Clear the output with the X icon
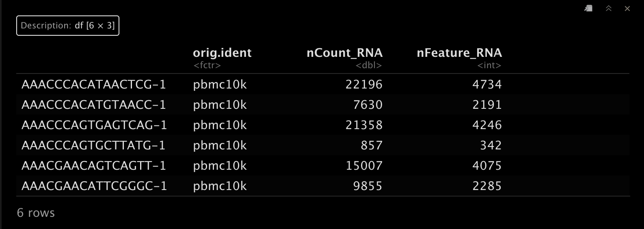644x229 pixels. [627, 9]
